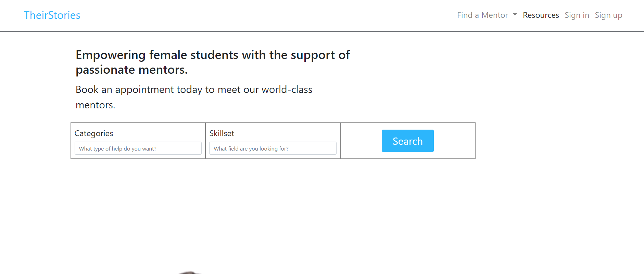Click the final "mentors." subheading line
Screen dimensions: 644x274
click(95, 105)
